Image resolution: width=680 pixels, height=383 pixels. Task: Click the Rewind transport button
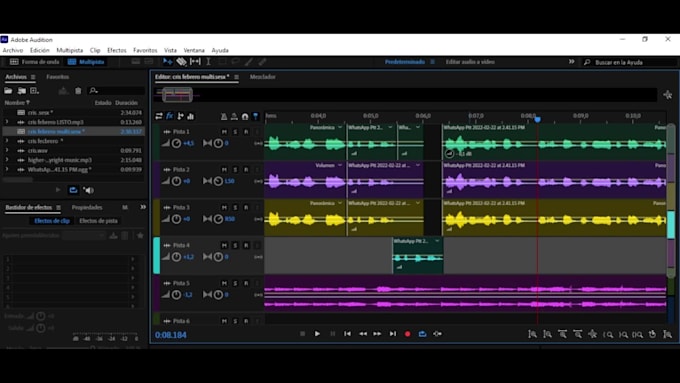(363, 334)
